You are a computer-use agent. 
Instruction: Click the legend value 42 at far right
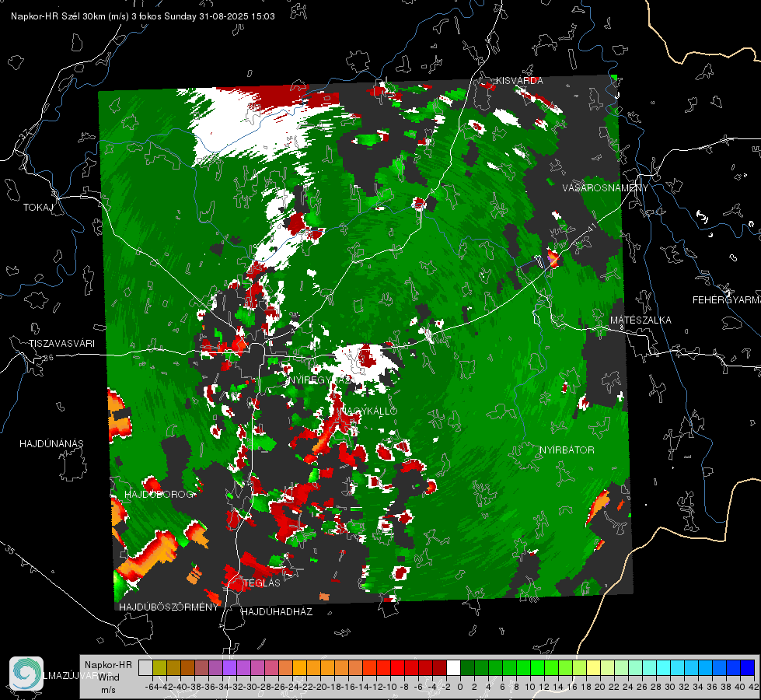coord(753,687)
